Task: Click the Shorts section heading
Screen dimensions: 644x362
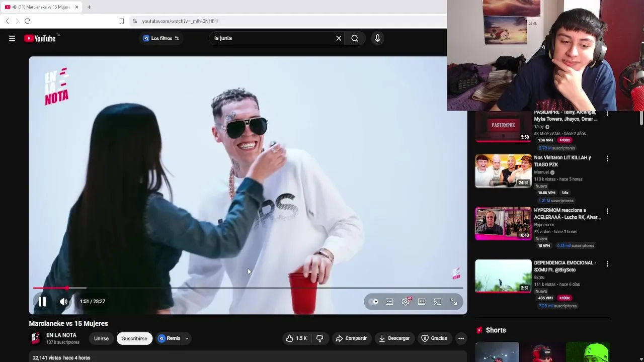Action: coord(496,330)
